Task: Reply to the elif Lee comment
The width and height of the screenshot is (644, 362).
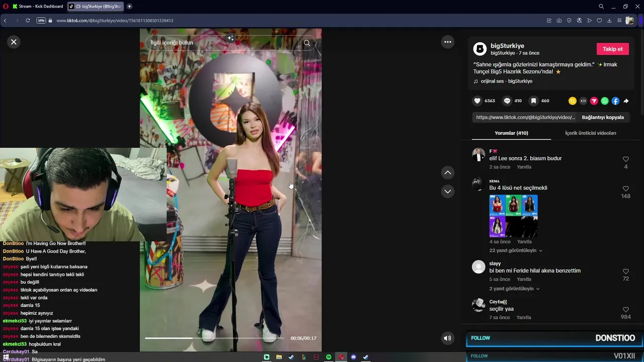Action: [524, 167]
